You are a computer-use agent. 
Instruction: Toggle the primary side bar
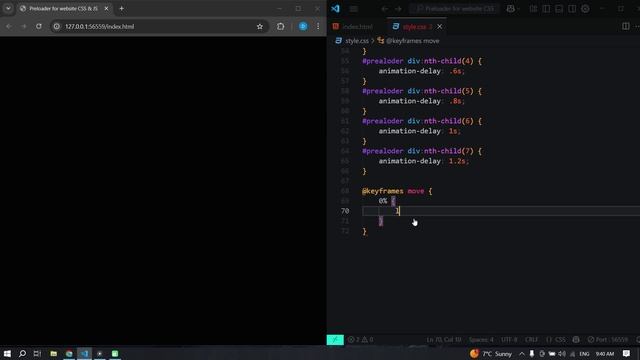[x=546, y=9]
